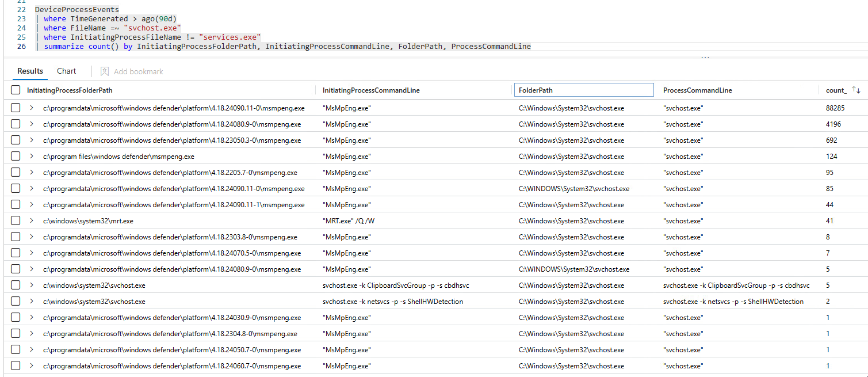Click Add bookmark button
The width and height of the screenshot is (868, 377).
coord(132,71)
